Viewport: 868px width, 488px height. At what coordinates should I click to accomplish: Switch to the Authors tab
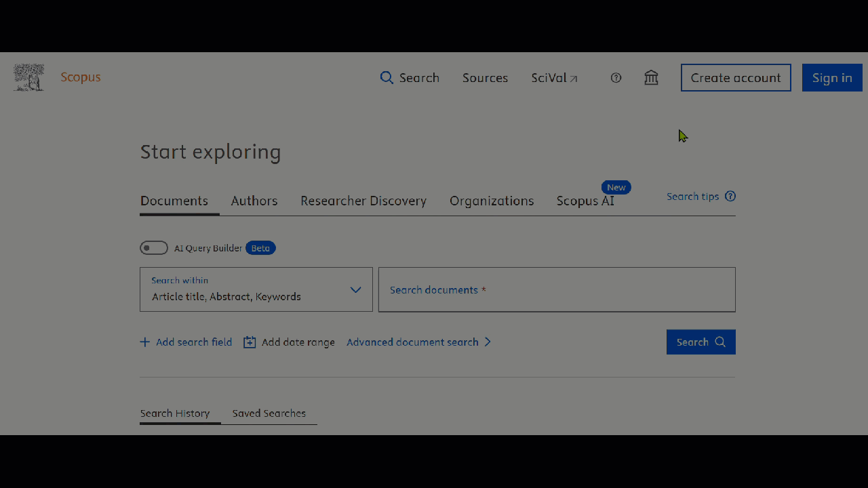[254, 201]
